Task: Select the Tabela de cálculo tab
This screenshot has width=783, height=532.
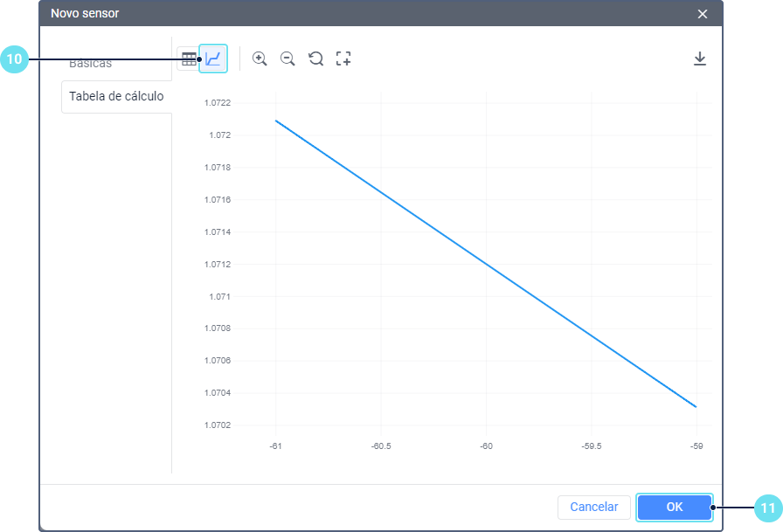Action: click(116, 96)
